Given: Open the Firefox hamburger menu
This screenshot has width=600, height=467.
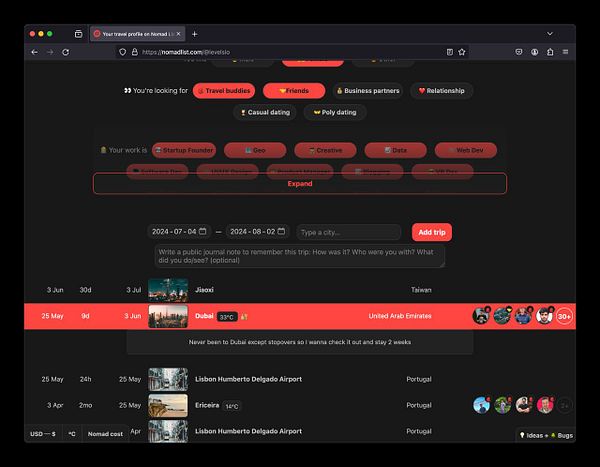Looking at the screenshot, I should point(565,52).
